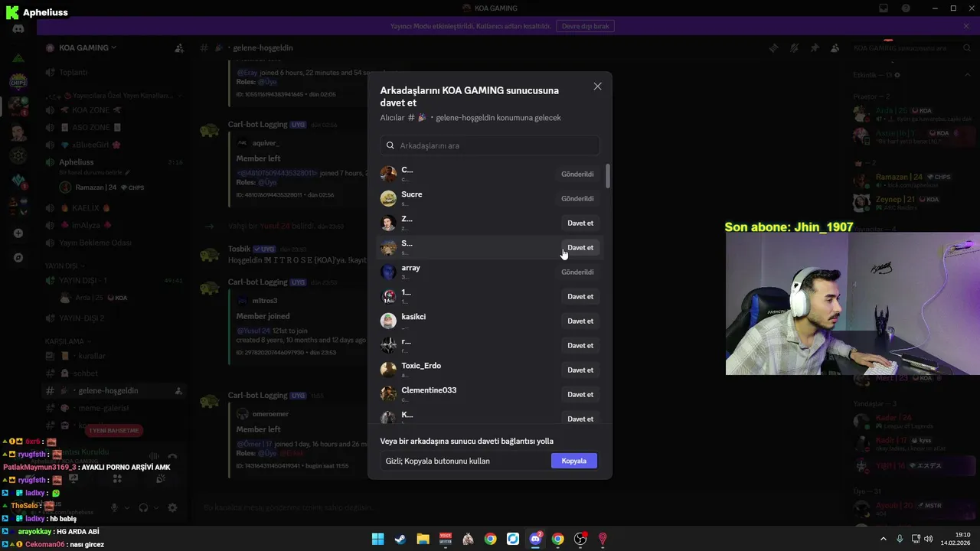This screenshot has height=551, width=980.
Task: Dismiss the streamer mode banner
Action: [966, 26]
